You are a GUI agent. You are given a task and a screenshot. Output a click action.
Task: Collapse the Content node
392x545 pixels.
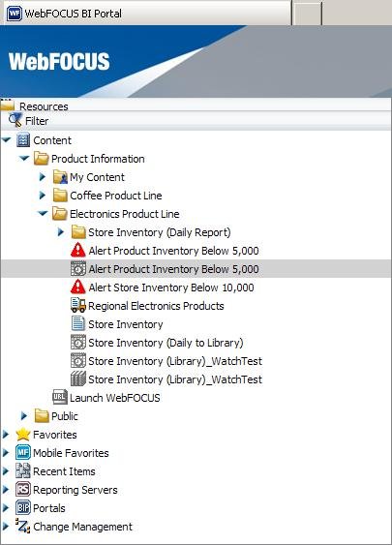7,139
